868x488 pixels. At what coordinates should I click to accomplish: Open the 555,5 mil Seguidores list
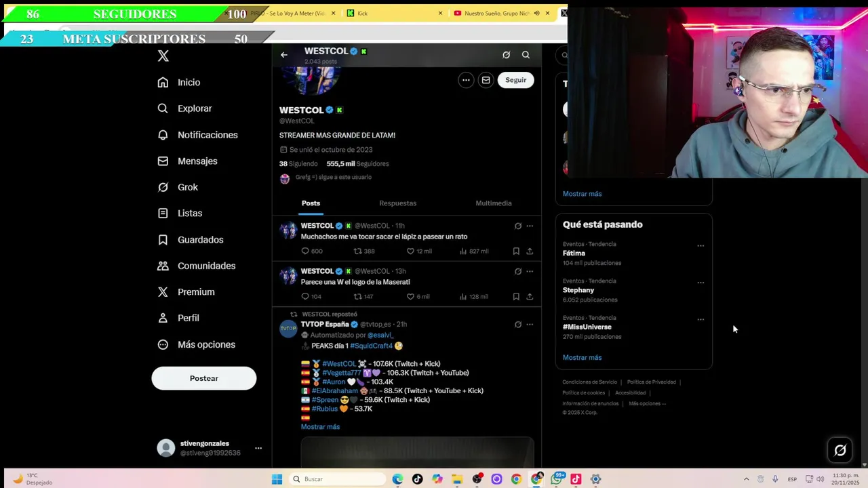tap(357, 163)
